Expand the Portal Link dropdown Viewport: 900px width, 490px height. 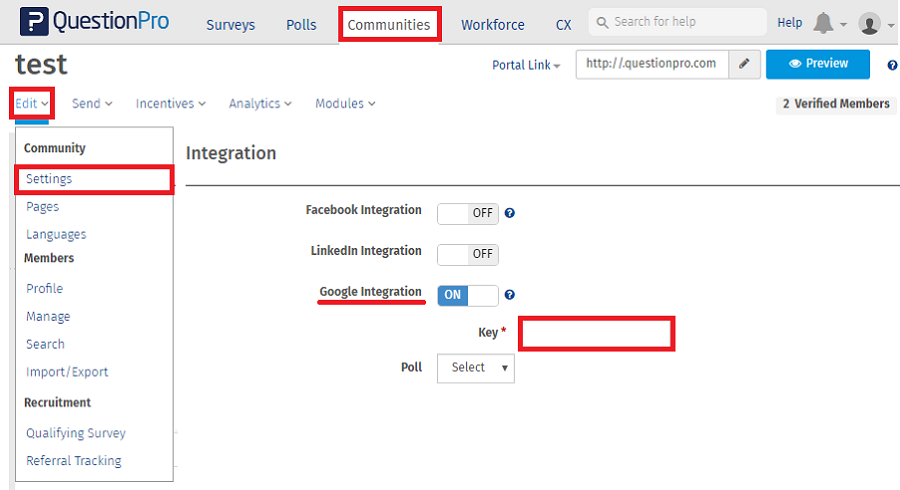click(x=526, y=65)
